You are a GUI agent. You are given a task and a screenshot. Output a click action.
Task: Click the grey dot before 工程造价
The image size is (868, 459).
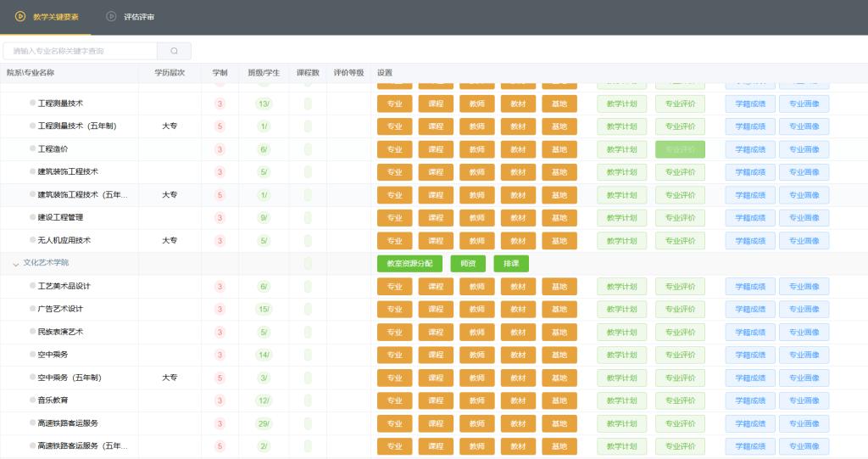click(x=33, y=149)
